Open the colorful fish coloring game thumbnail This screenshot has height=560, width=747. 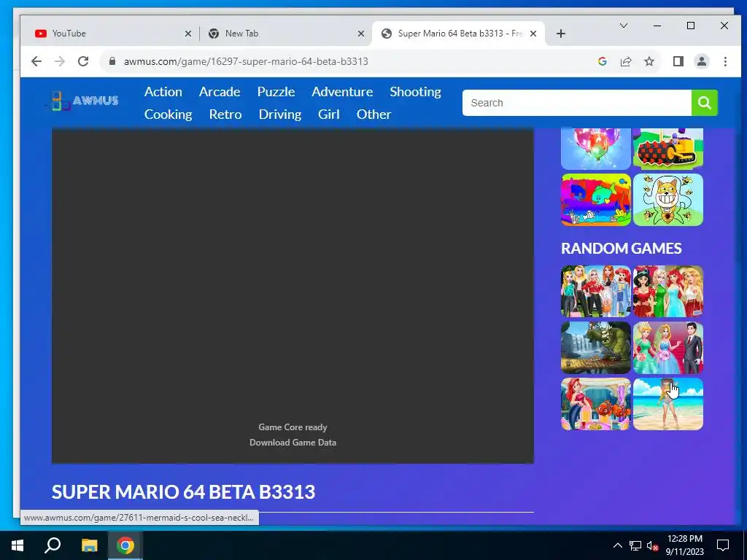[596, 200]
